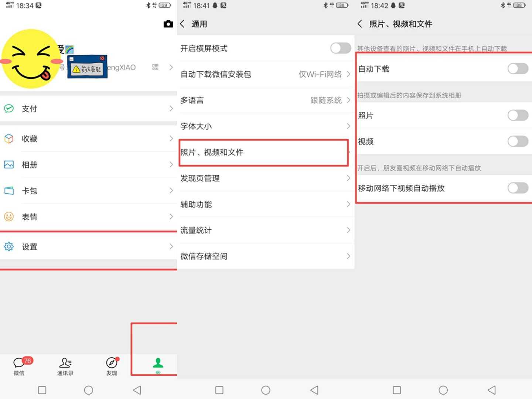This screenshot has height=399, width=532.
Task: Expand chevron next to 设置
Action: tap(171, 246)
